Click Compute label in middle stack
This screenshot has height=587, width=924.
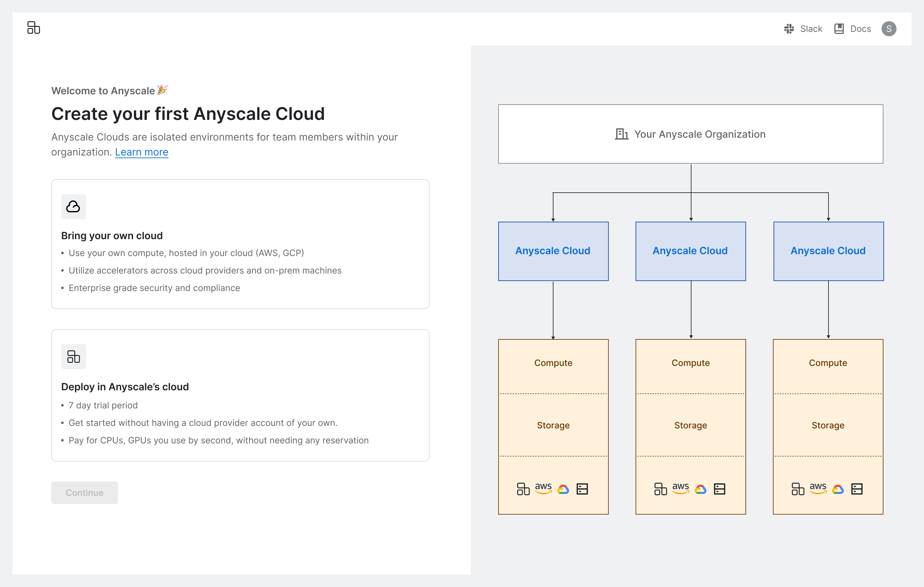[690, 363]
